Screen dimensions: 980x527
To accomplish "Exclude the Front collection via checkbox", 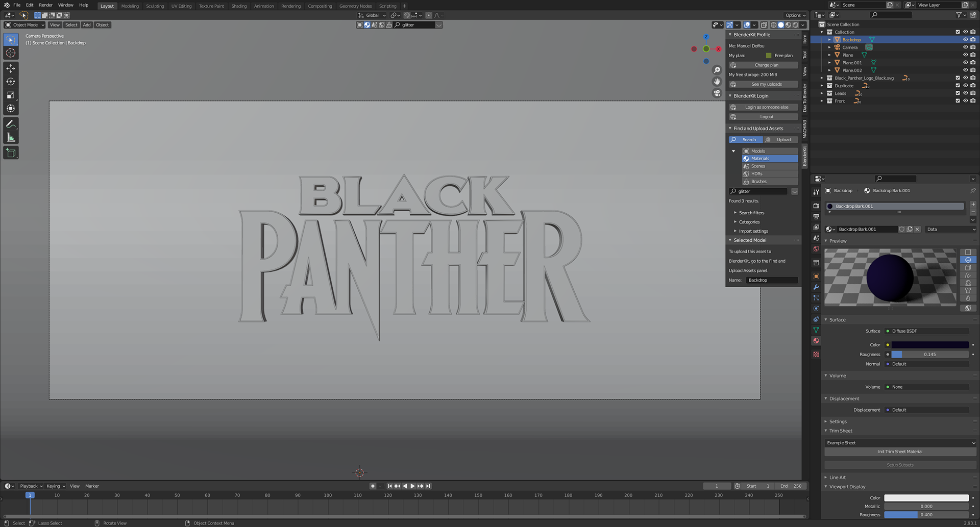I will (958, 101).
